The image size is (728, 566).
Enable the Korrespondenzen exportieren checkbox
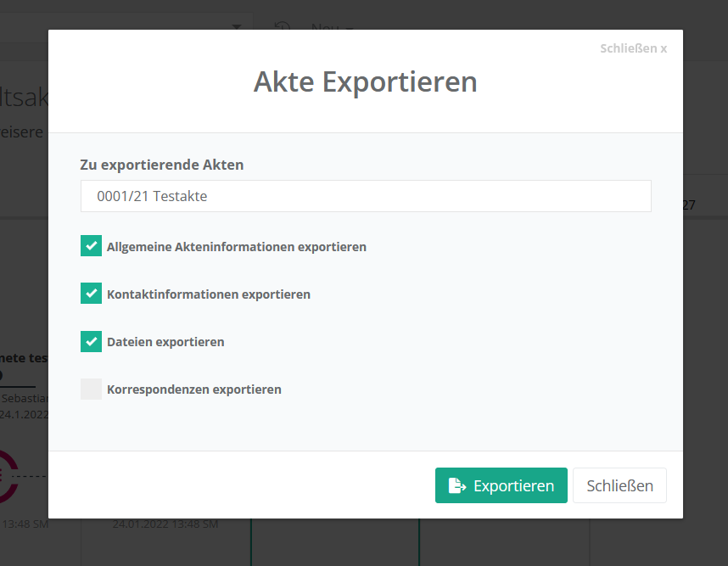click(91, 389)
